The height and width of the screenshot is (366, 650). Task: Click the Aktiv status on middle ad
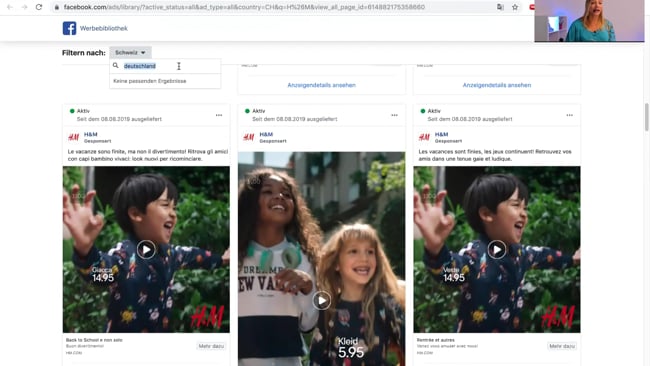255,111
